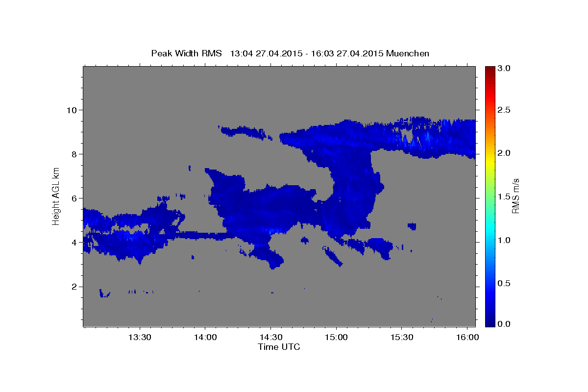Click the 14:00 time tick label
Screen dimensions: 588x392
205,338
